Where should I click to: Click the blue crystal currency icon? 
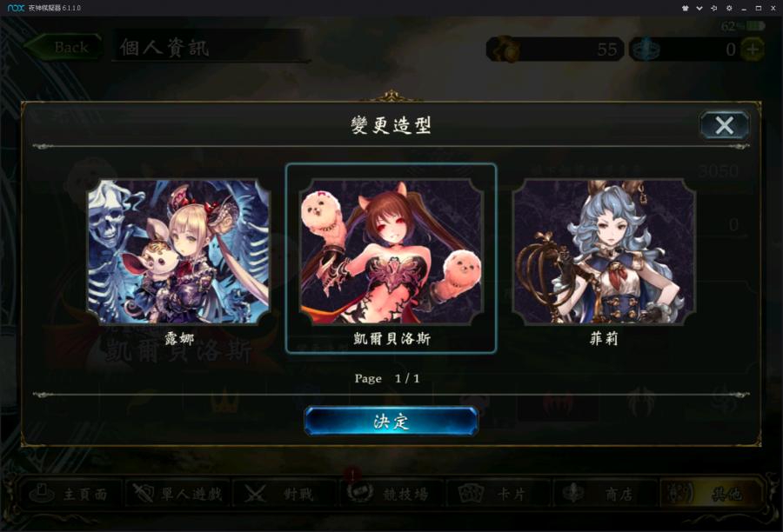click(646, 50)
